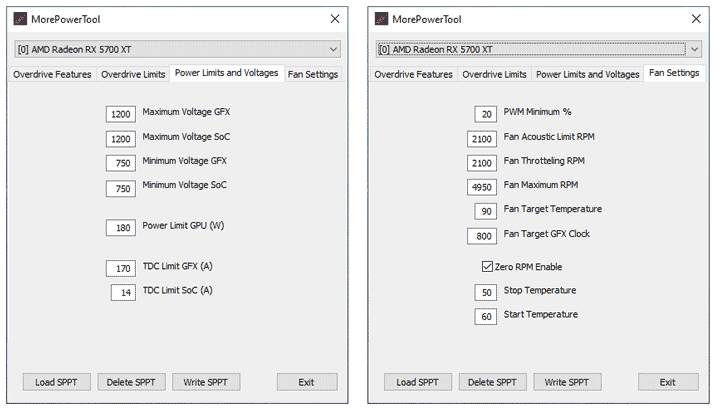This screenshot has width=720, height=410.
Task: Click the Fan Target Temperature label
Action: coord(553,209)
